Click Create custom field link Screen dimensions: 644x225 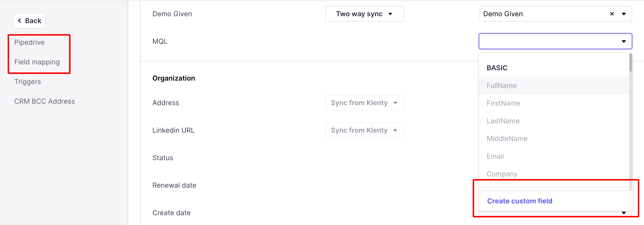tap(519, 201)
